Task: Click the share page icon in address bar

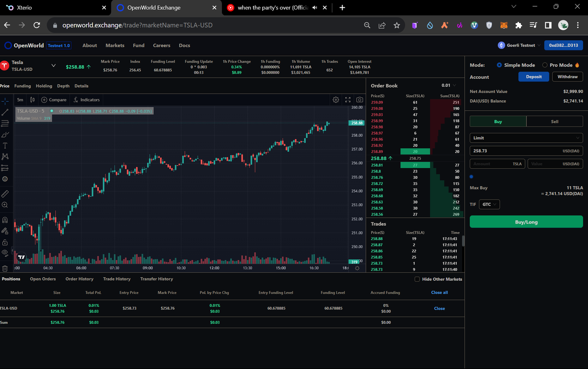Action: 382,25
